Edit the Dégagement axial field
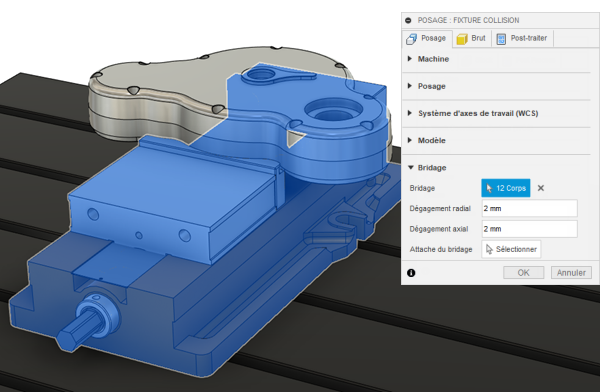Image resolution: width=600 pixels, height=392 pixels. [x=530, y=229]
